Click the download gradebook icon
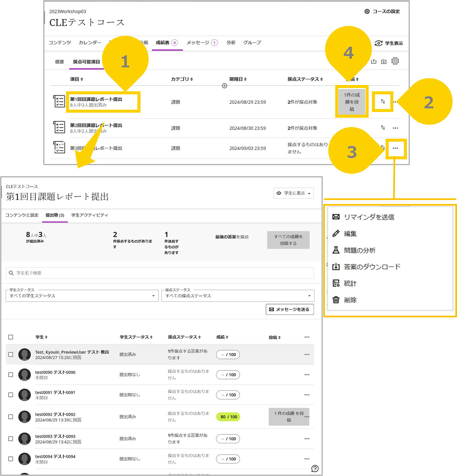Image resolution: width=457 pixels, height=476 pixels. click(x=384, y=61)
